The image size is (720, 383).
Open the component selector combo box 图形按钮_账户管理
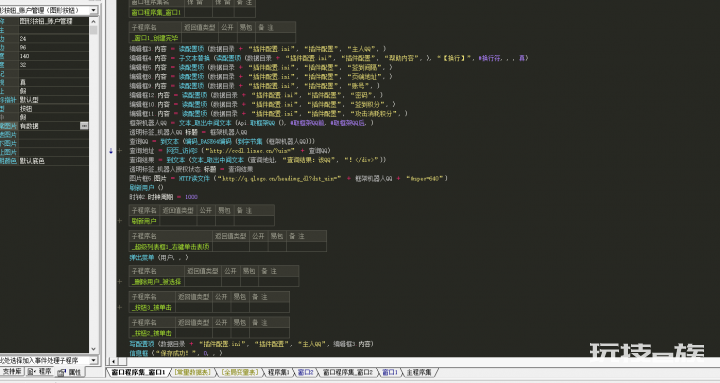point(49,10)
